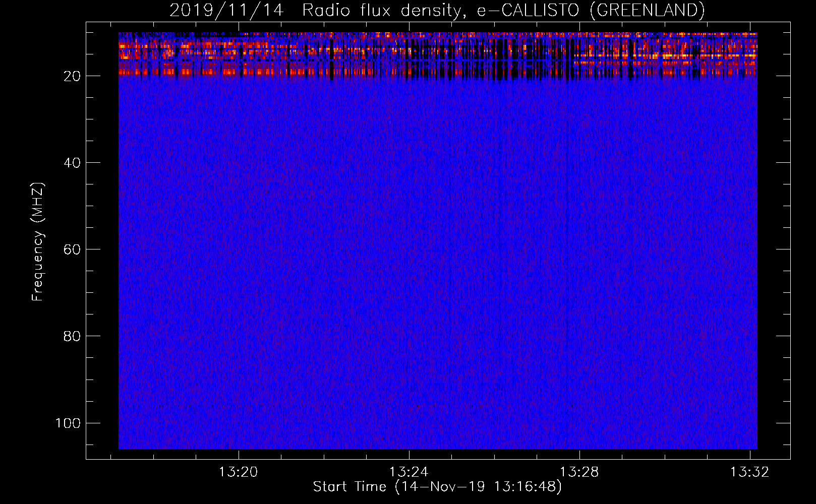816x504 pixels.
Task: Click the 13:24 time tick label
Action: point(409,472)
